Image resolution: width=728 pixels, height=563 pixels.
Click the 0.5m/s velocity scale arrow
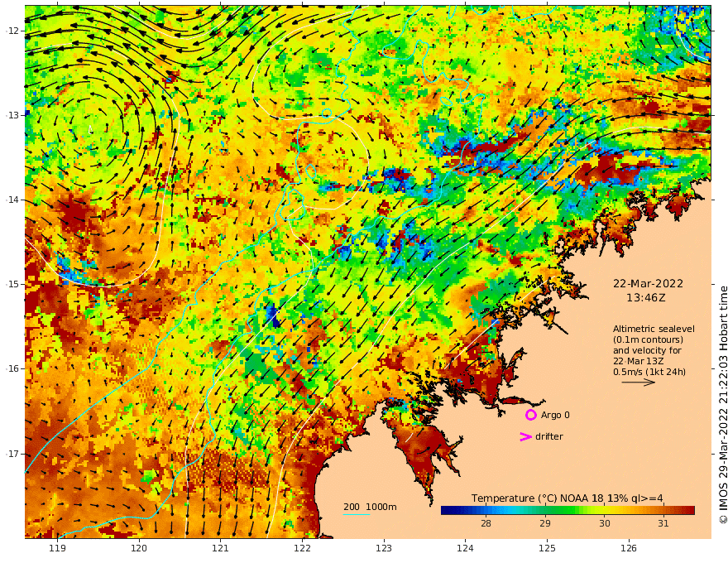tap(639, 383)
